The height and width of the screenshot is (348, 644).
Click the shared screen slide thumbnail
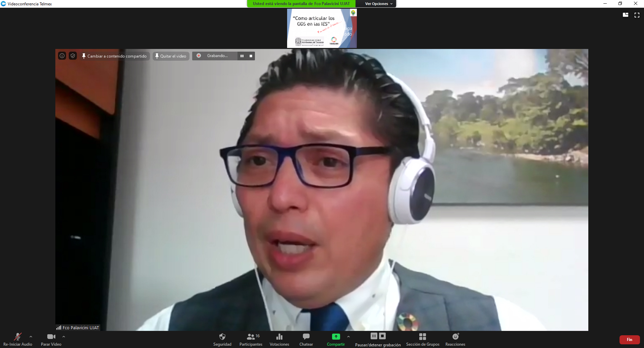click(x=322, y=28)
